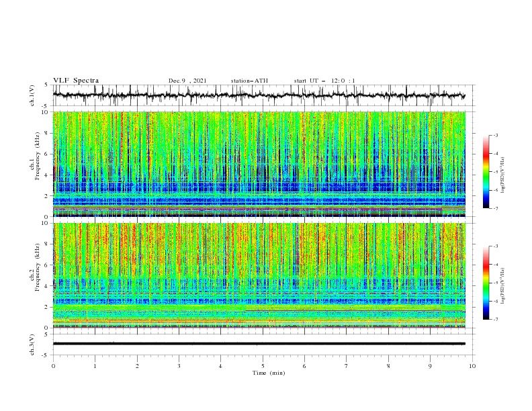Click the "8" kHz tick of ch.1 spectrogram
The height and width of the screenshot is (411, 532).
point(48,133)
